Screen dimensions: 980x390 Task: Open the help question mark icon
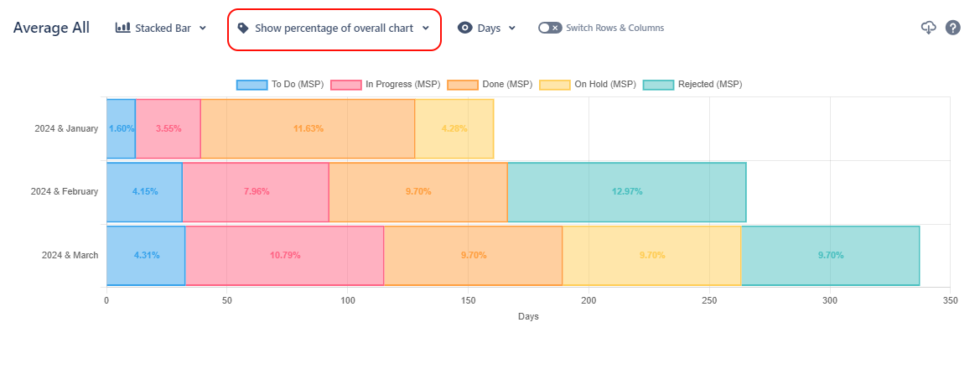[953, 28]
